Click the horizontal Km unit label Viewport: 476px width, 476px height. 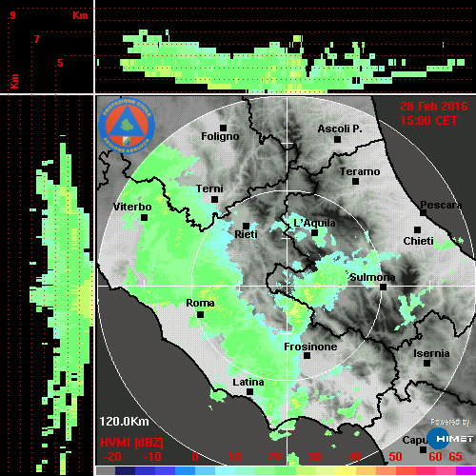click(80, 15)
